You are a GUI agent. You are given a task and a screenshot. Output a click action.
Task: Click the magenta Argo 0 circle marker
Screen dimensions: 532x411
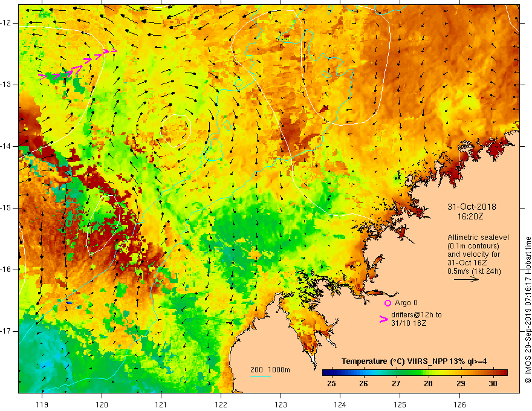click(x=388, y=303)
